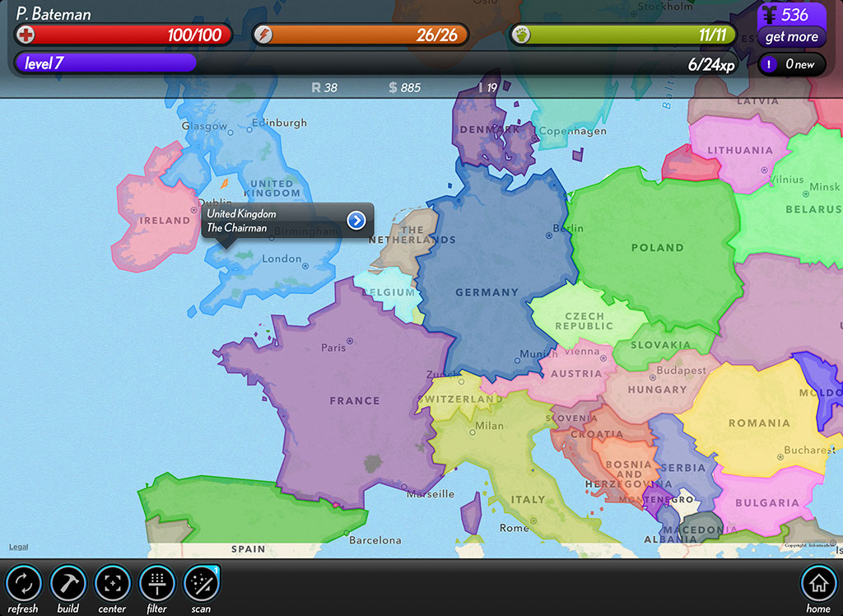843x616 pixels.
Task: Select Austria on the map
Action: 575,373
